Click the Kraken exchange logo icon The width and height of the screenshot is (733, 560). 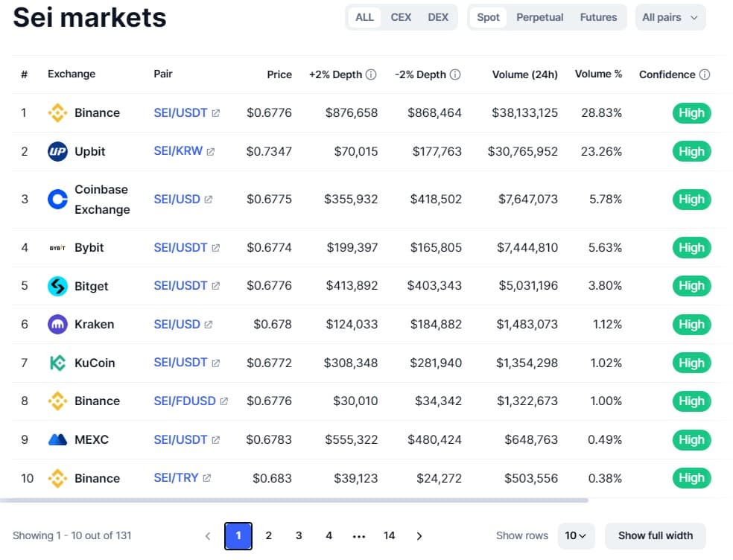coord(57,325)
